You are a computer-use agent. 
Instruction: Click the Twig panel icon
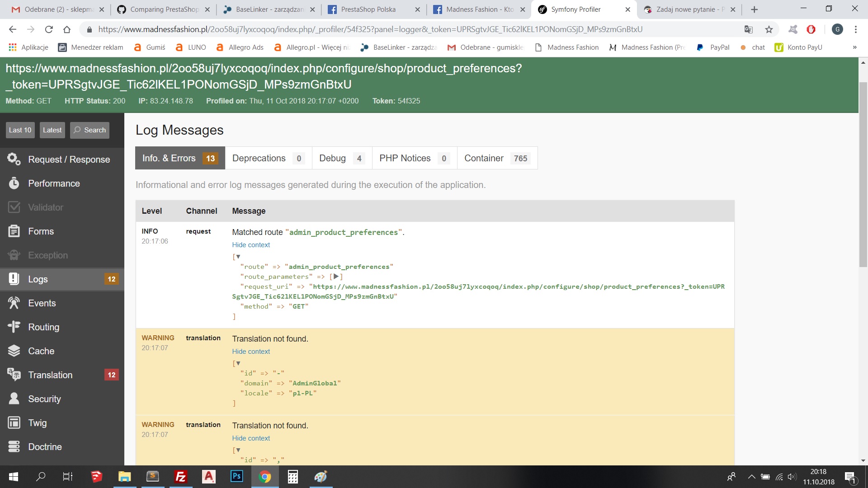[x=14, y=422]
